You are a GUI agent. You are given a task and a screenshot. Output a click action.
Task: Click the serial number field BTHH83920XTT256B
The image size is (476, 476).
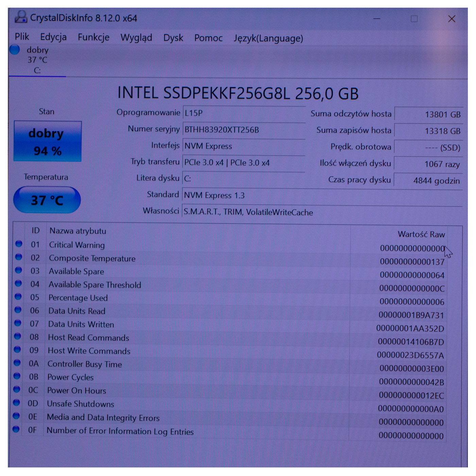244,130
